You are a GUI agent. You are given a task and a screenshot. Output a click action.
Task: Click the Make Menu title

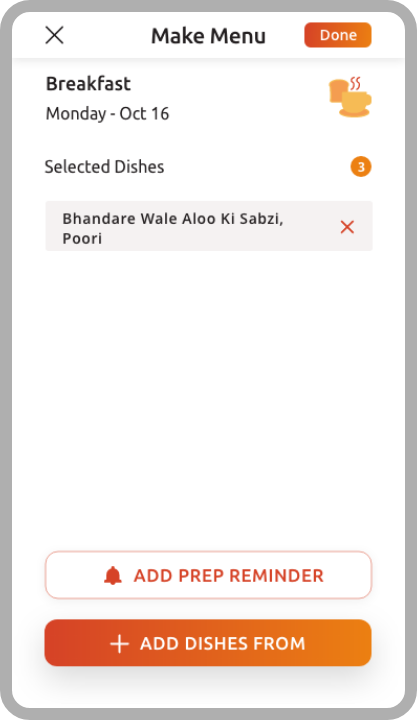point(208,36)
